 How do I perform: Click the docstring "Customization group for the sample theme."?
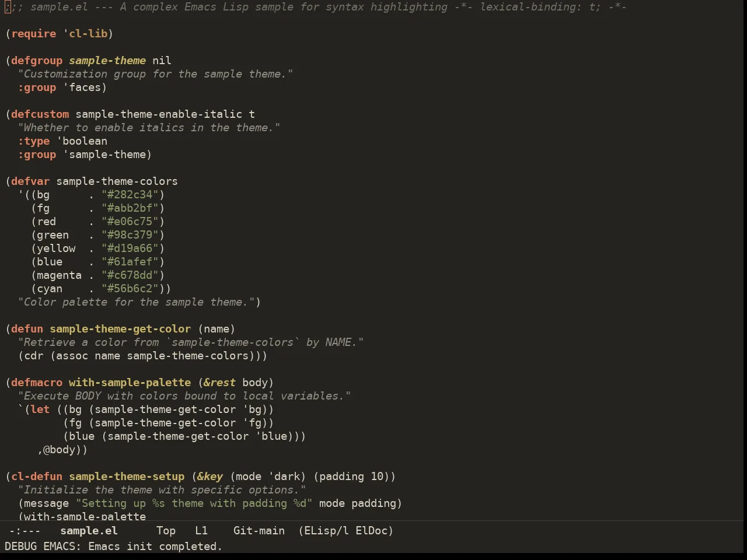click(x=155, y=74)
